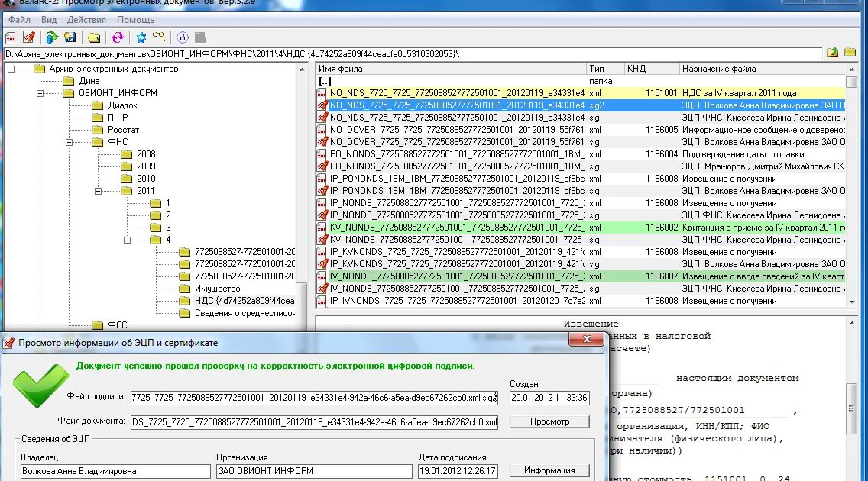Collapse the Архив_электронных_документов root node
The width and height of the screenshot is (868, 481).
11,69
